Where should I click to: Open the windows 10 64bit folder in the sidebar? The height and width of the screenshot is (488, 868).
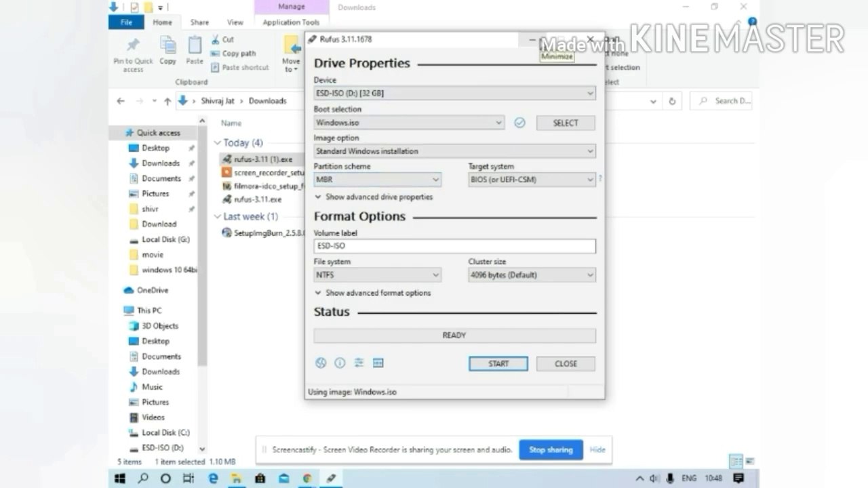163,270
